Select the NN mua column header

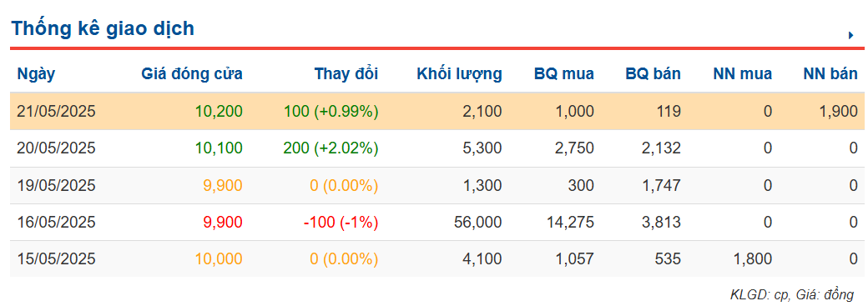coord(742,74)
